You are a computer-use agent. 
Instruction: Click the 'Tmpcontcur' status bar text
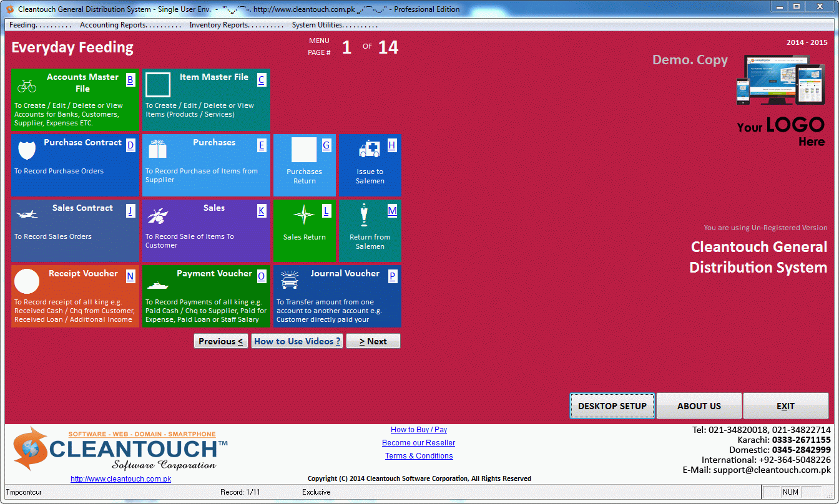(24, 492)
